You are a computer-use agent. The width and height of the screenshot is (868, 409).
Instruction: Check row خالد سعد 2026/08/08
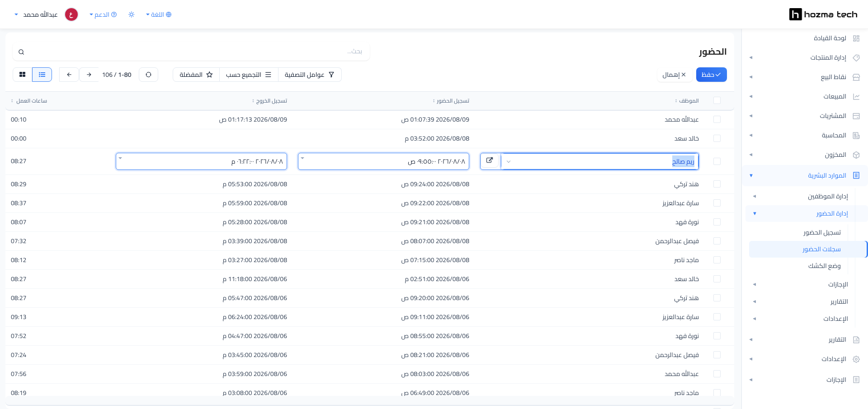point(717,139)
